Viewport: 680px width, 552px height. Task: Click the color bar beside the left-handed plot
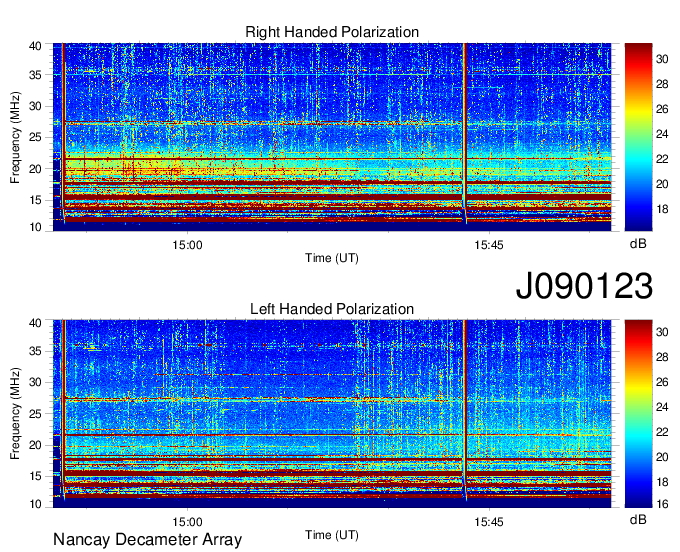coord(638,414)
